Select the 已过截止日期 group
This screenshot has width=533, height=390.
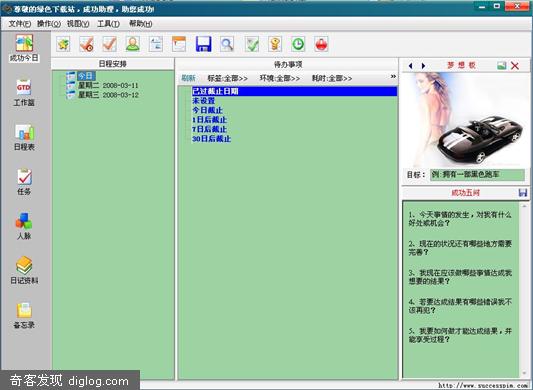click(294, 91)
